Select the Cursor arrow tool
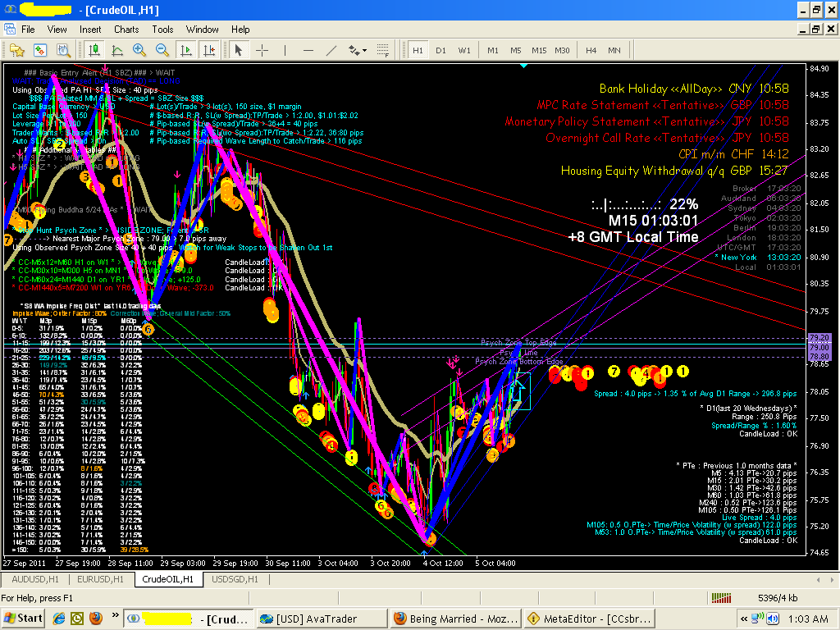840x630 pixels. pos(239,50)
